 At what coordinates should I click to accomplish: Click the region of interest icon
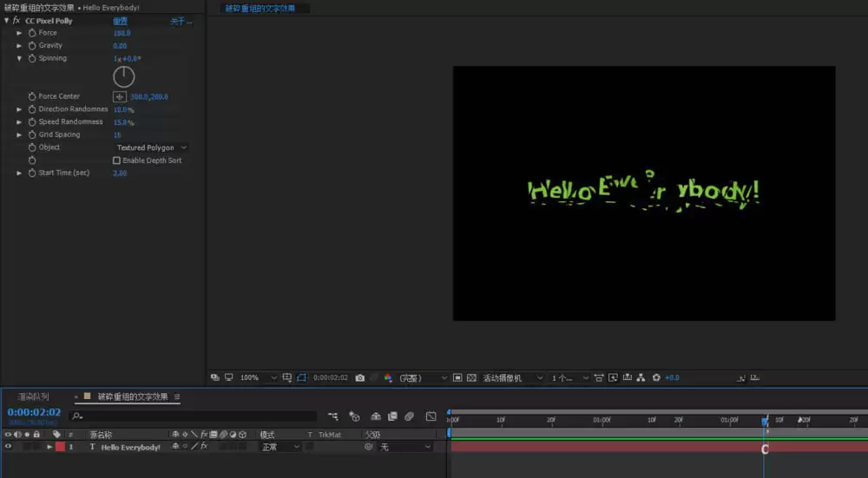457,378
